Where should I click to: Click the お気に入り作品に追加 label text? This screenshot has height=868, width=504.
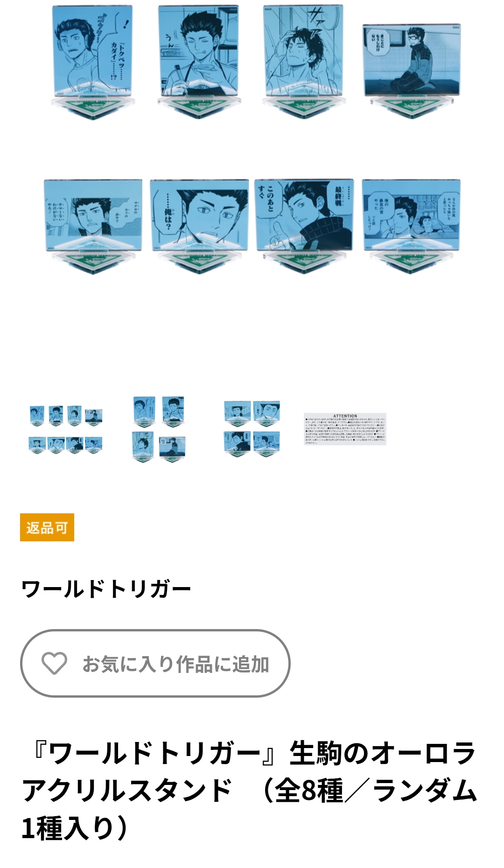(x=176, y=664)
